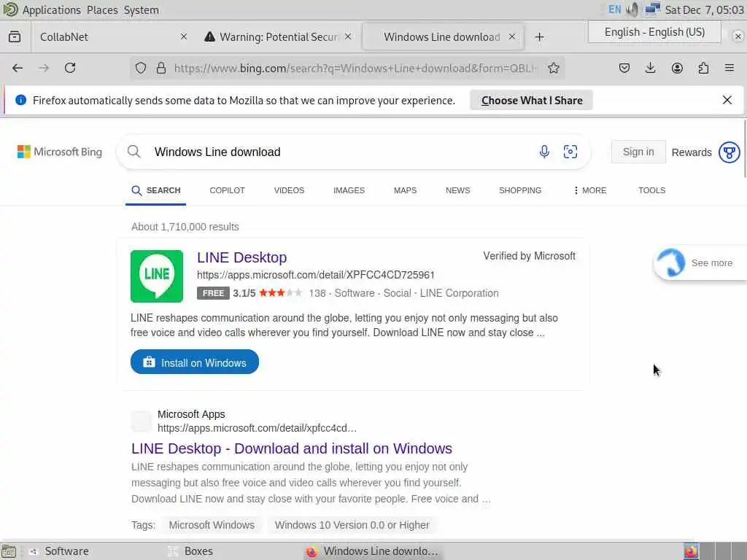Open the LINE Desktop title link
This screenshot has width=747, height=560.
(242, 257)
